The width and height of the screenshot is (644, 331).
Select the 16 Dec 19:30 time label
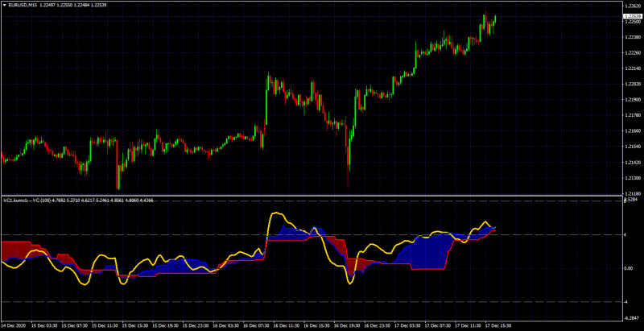point(345,323)
